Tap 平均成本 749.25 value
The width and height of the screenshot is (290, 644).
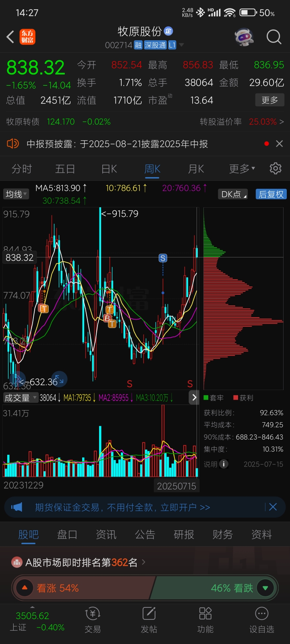point(272,425)
